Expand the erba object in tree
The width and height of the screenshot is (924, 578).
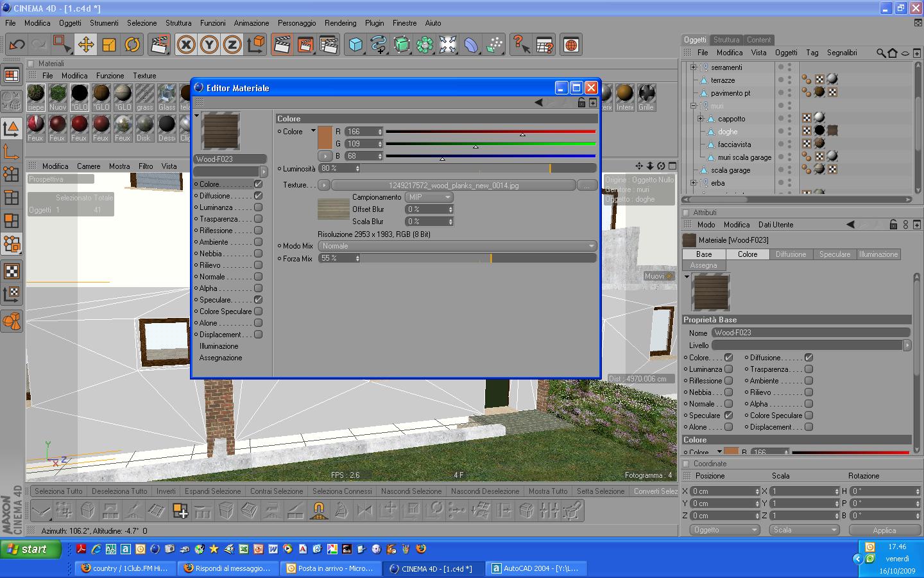point(693,183)
